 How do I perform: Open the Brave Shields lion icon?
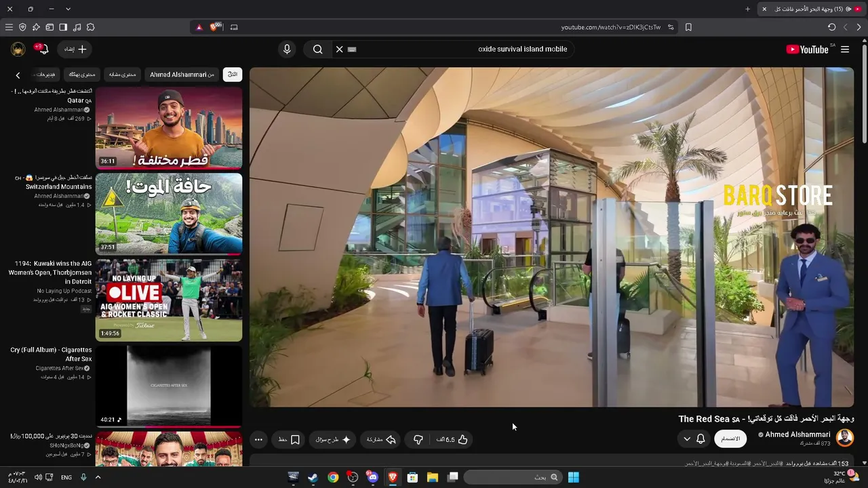coord(216,27)
